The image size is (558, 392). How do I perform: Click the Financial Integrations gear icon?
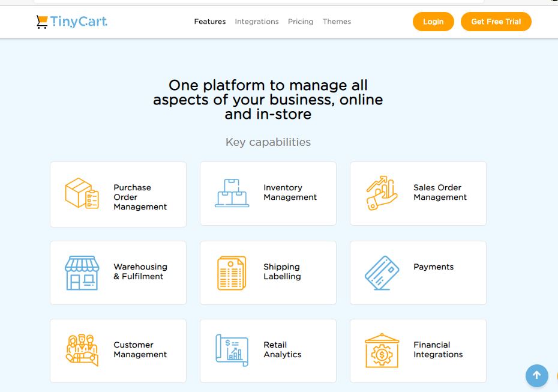click(382, 350)
